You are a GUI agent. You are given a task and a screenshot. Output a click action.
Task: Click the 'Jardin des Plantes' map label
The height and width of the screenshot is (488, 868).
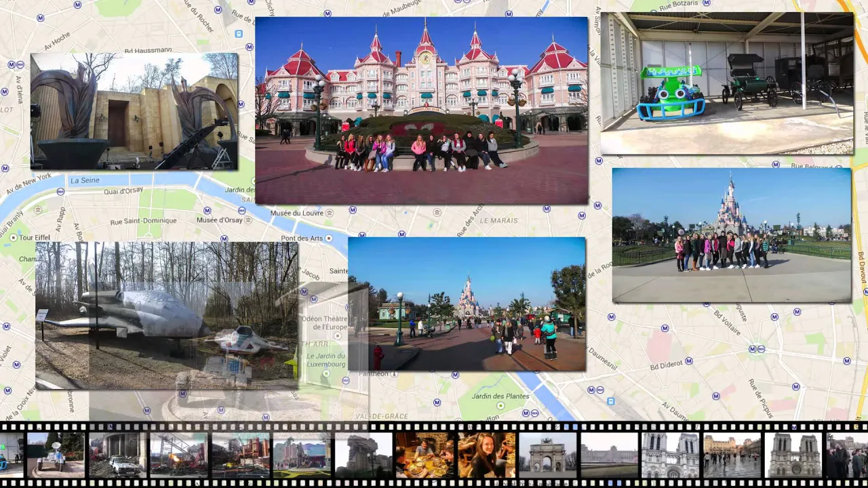pyautogui.click(x=500, y=396)
